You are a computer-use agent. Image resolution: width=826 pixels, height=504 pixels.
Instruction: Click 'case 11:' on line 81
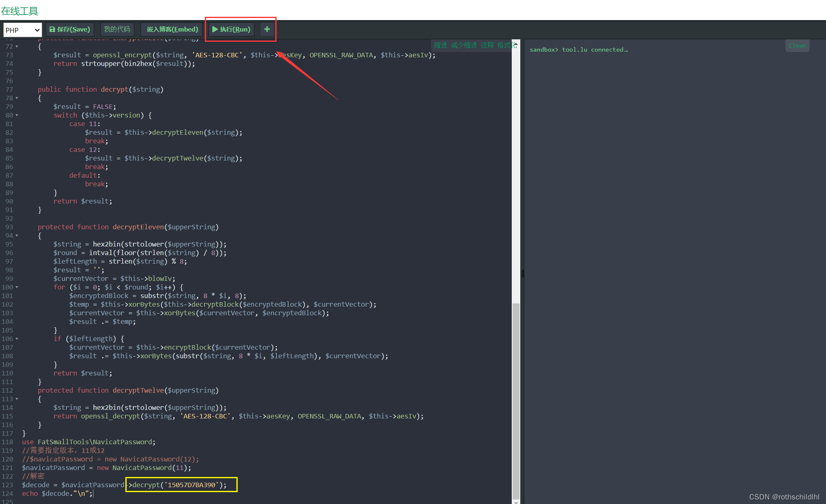[85, 124]
